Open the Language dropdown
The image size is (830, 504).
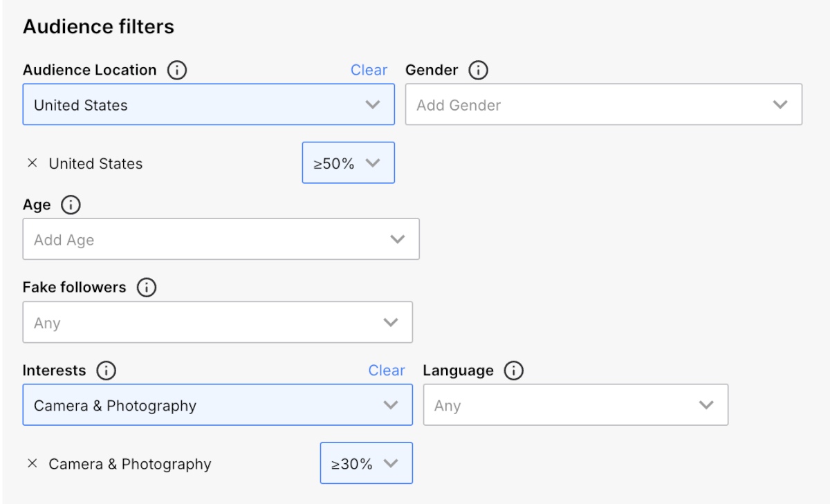pos(575,405)
